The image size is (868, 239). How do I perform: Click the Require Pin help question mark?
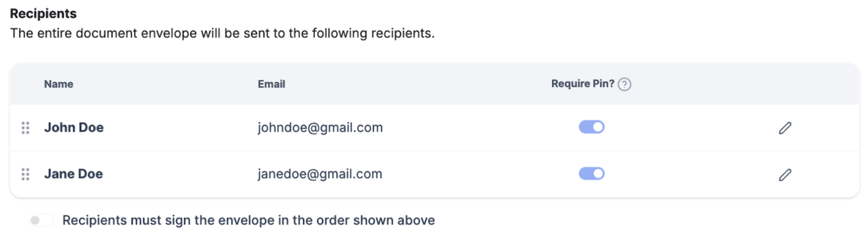(624, 84)
